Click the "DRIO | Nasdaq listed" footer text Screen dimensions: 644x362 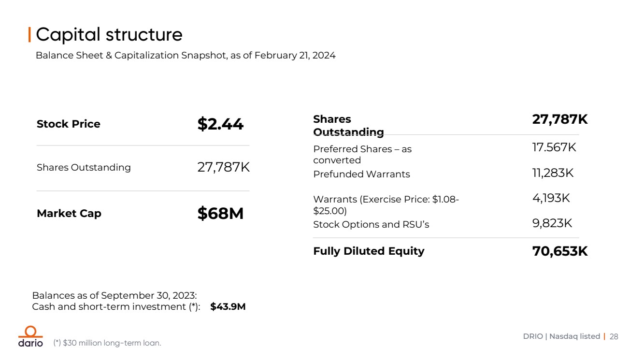(561, 336)
